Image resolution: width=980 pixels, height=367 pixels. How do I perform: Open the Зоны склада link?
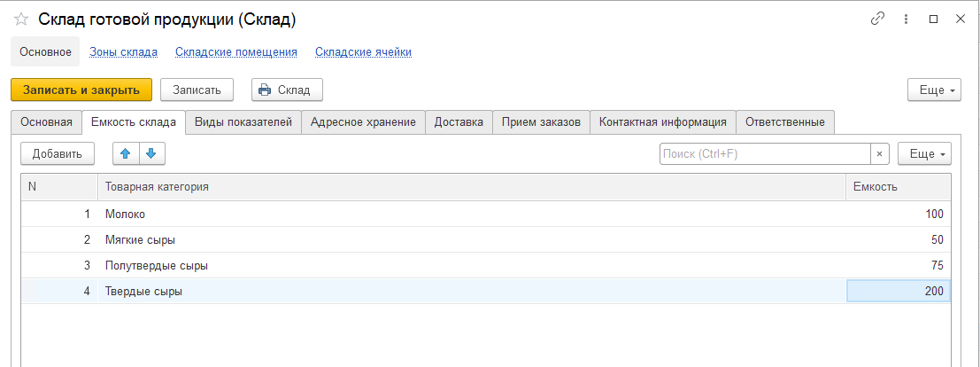point(124,51)
